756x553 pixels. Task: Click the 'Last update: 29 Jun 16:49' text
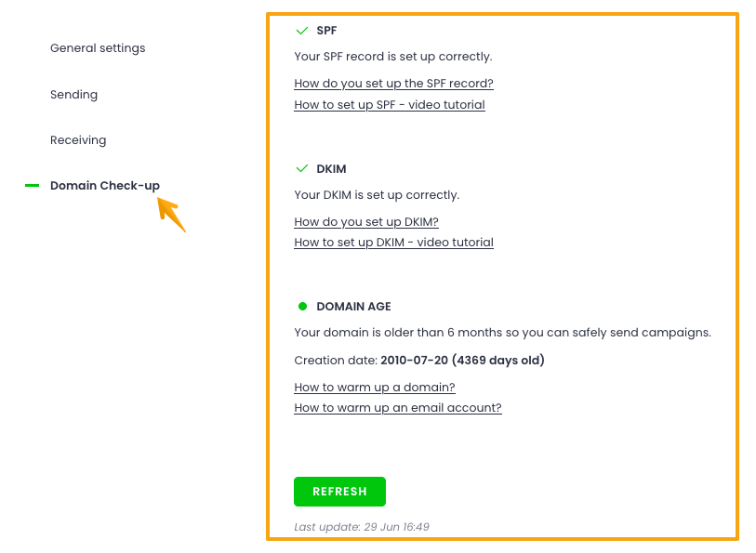pyautogui.click(x=362, y=527)
